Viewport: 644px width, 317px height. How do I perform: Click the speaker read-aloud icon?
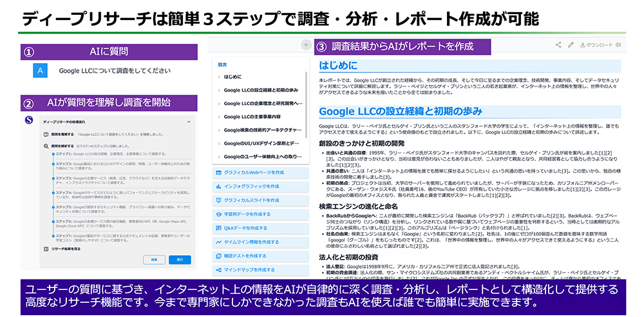[616, 45]
